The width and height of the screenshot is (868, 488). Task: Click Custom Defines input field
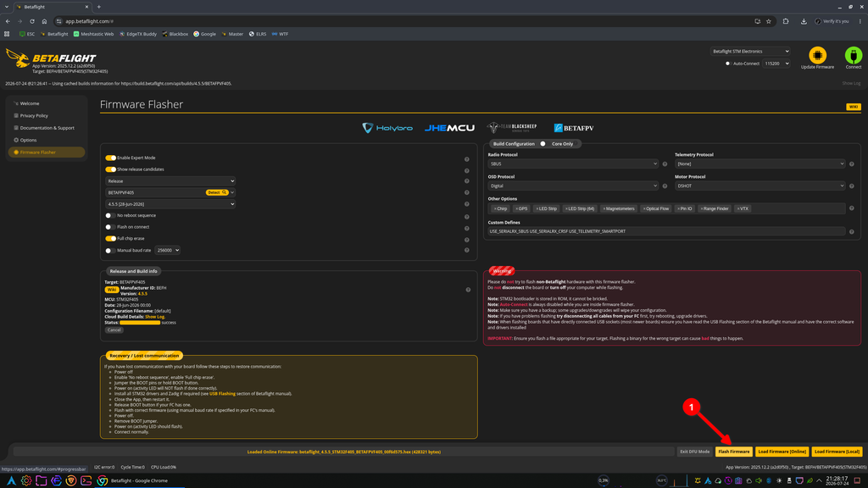coord(666,231)
